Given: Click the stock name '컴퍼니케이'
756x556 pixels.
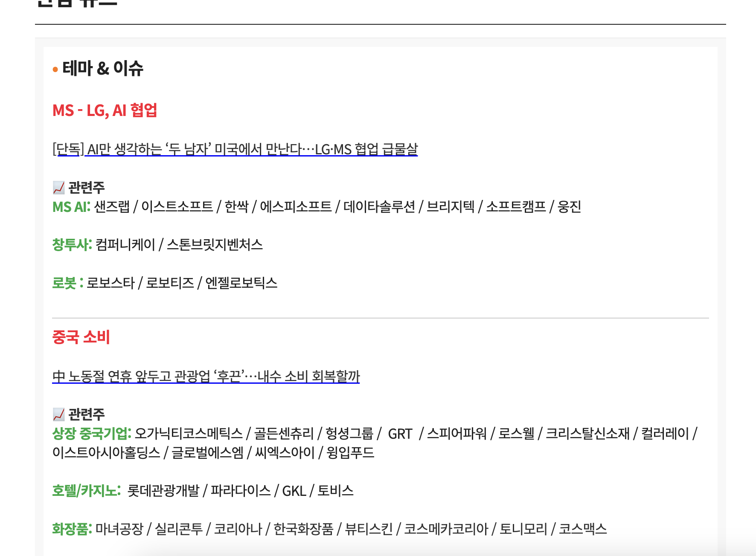Looking at the screenshot, I should [125, 245].
